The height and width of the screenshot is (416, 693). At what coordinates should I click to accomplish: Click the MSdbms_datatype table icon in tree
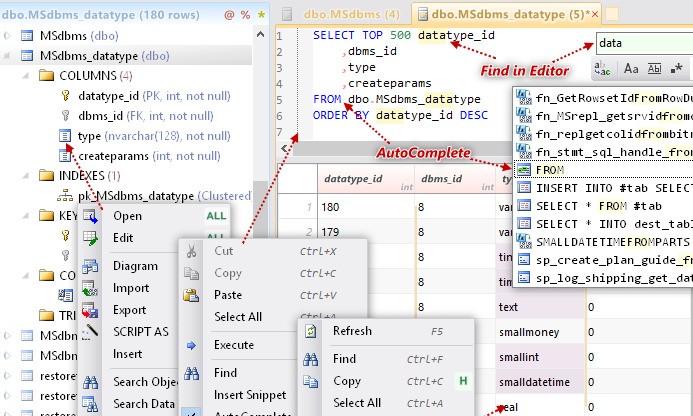(x=27, y=56)
